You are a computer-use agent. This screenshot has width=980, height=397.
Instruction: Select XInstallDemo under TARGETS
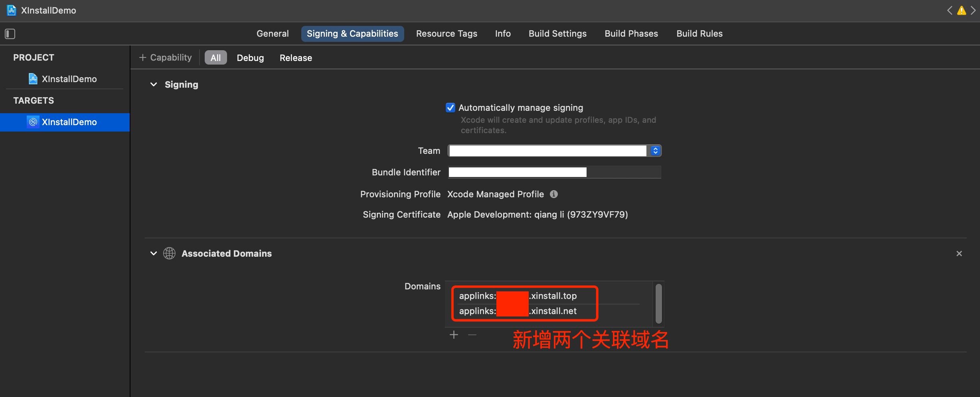(65, 122)
